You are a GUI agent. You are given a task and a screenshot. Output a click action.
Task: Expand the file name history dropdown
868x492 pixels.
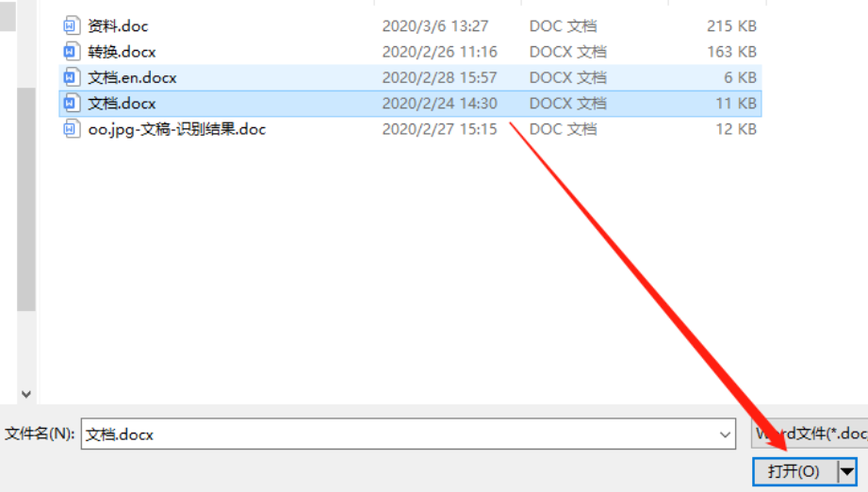pyautogui.click(x=725, y=435)
